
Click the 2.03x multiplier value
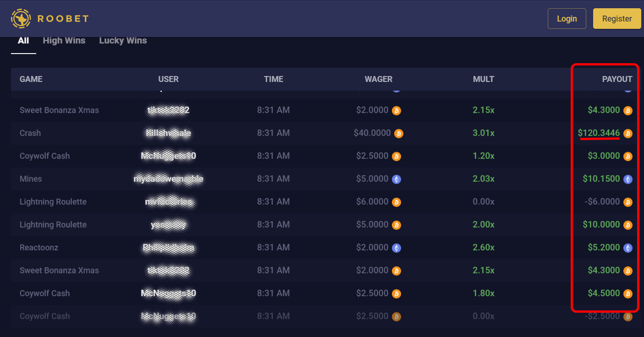point(484,179)
